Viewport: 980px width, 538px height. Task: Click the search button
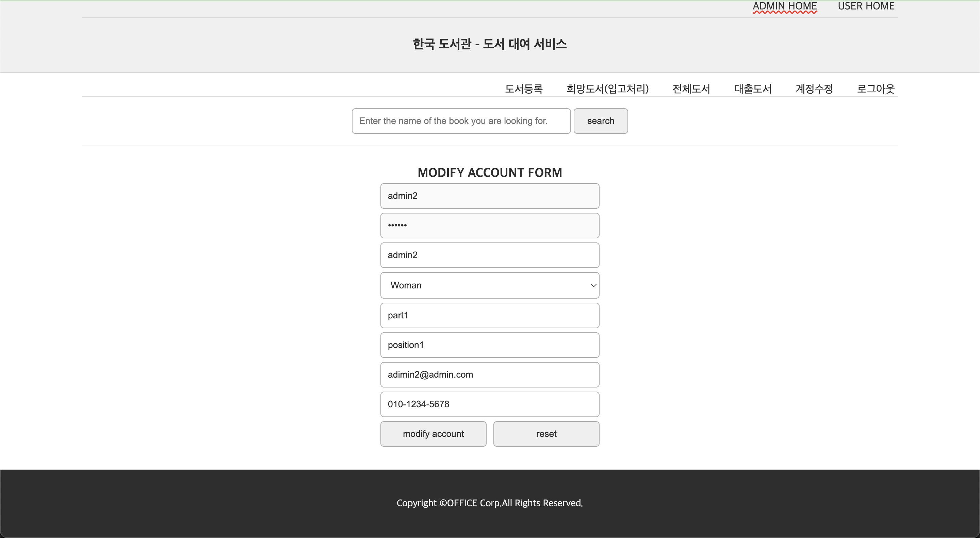(x=601, y=121)
